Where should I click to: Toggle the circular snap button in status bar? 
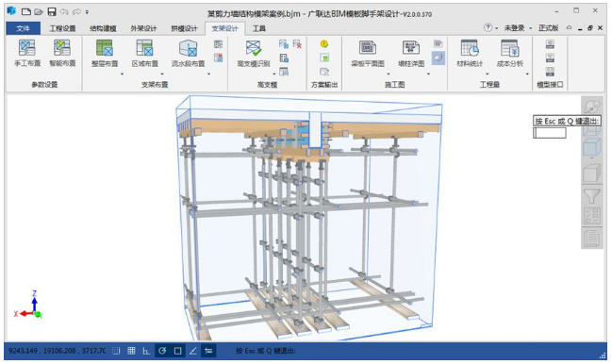(162, 351)
